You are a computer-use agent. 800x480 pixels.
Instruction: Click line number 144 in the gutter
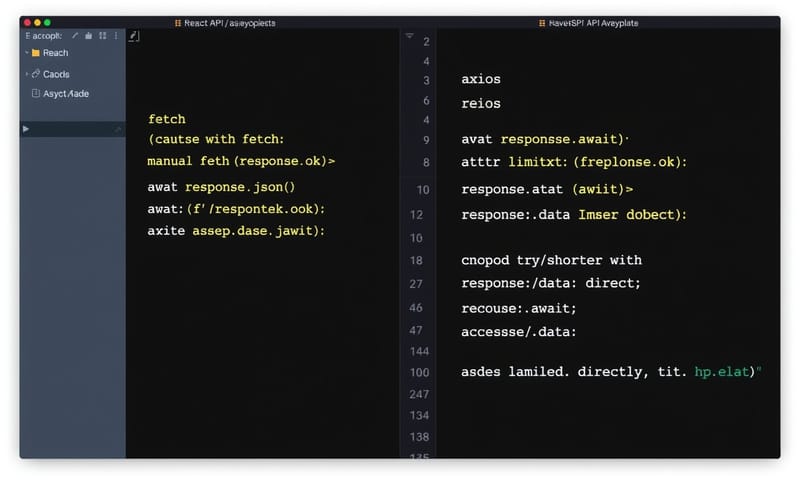point(419,351)
